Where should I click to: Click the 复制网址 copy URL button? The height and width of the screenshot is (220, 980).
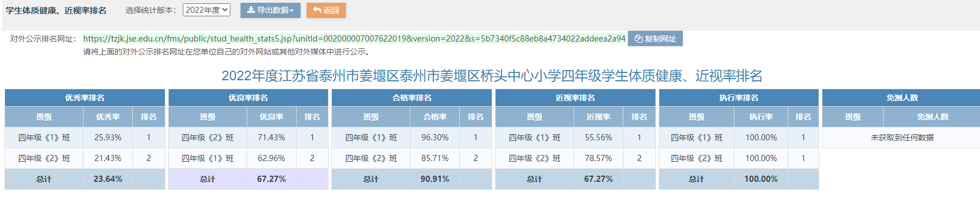(655, 39)
